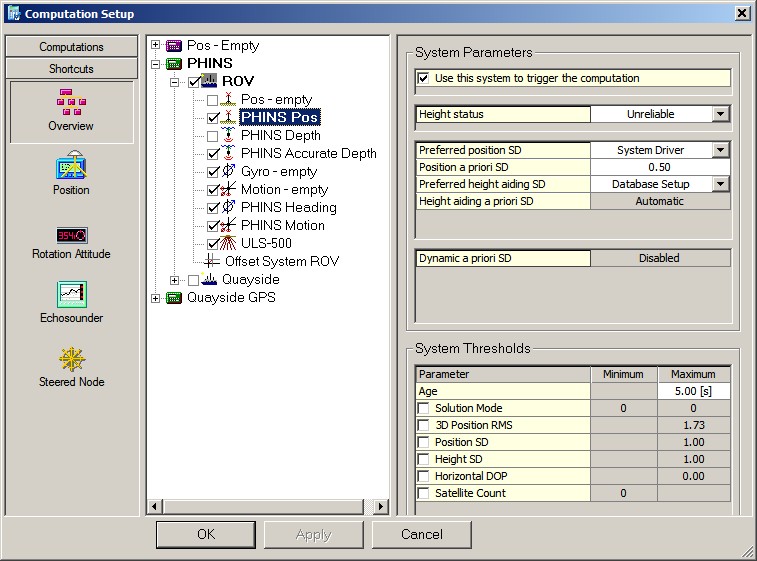Switch to the Shortcuts tab

tap(71, 69)
